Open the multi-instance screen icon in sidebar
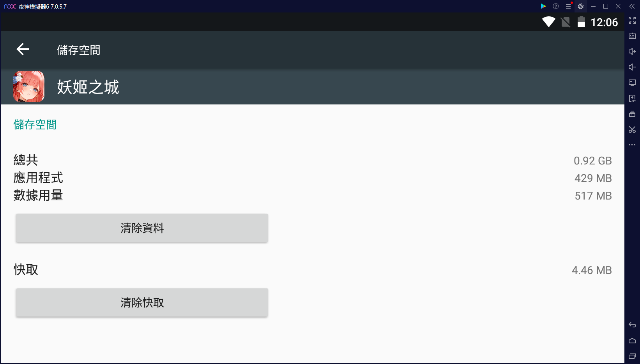This screenshot has width=640, height=364. tap(632, 83)
